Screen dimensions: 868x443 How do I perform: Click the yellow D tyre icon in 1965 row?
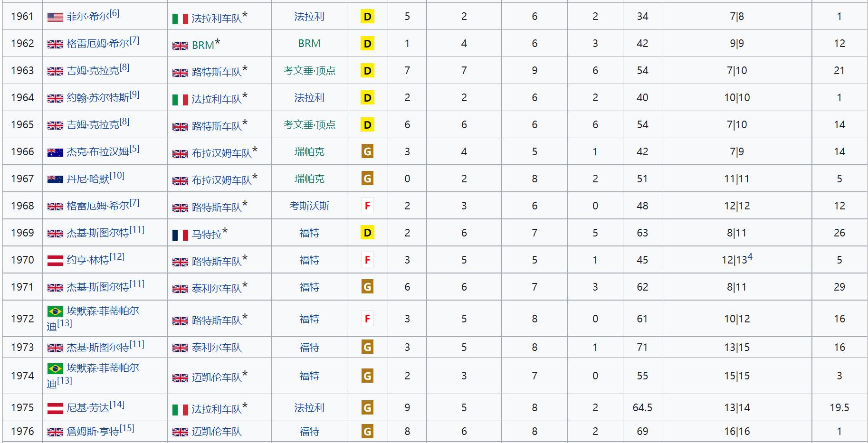(367, 125)
